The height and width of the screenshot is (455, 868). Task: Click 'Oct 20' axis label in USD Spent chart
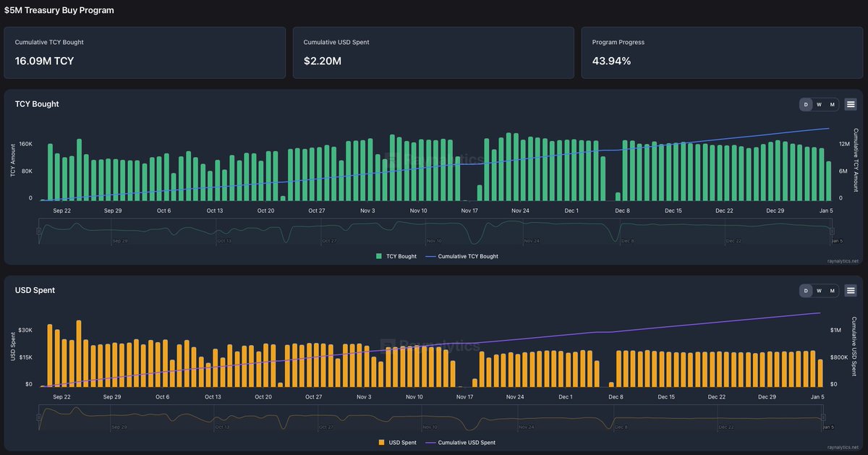(263, 397)
